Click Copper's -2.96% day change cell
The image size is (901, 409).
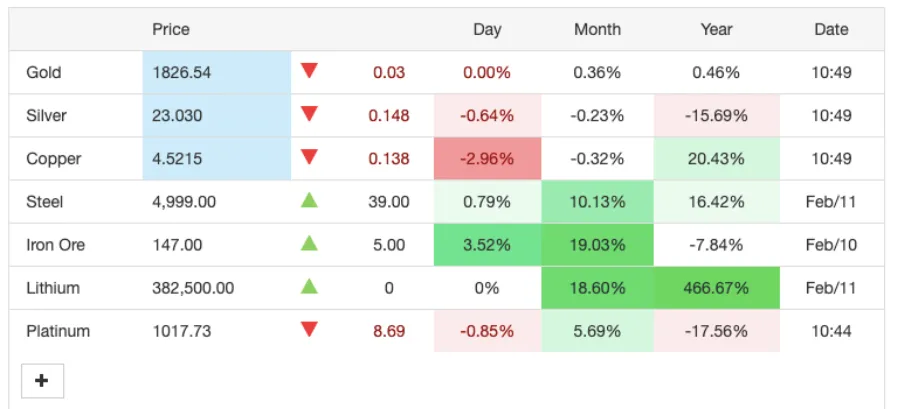[487, 159]
